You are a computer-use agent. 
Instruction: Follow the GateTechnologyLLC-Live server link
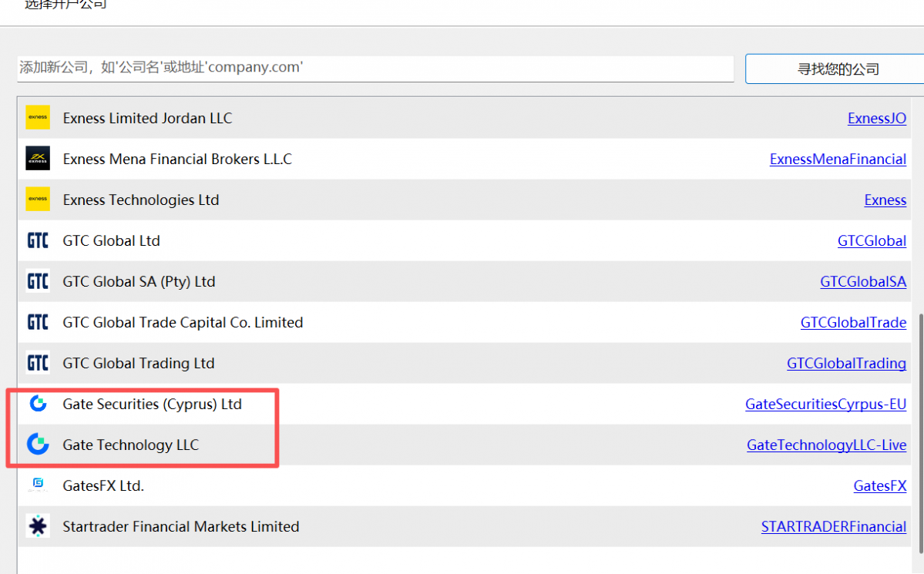827,445
